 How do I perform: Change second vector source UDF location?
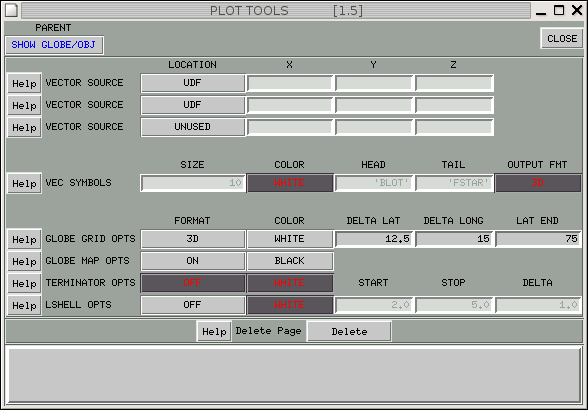pyautogui.click(x=193, y=105)
